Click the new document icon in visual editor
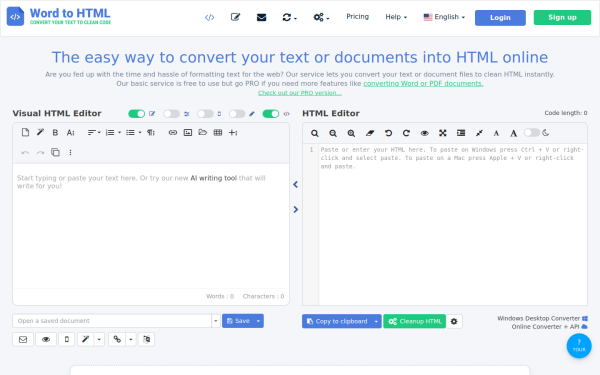The height and width of the screenshot is (375, 600). (x=25, y=132)
